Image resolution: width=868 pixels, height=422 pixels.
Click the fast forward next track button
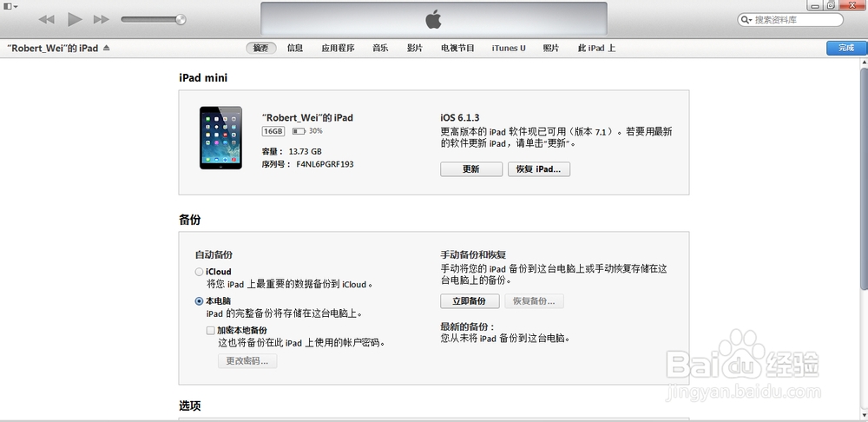click(x=102, y=19)
